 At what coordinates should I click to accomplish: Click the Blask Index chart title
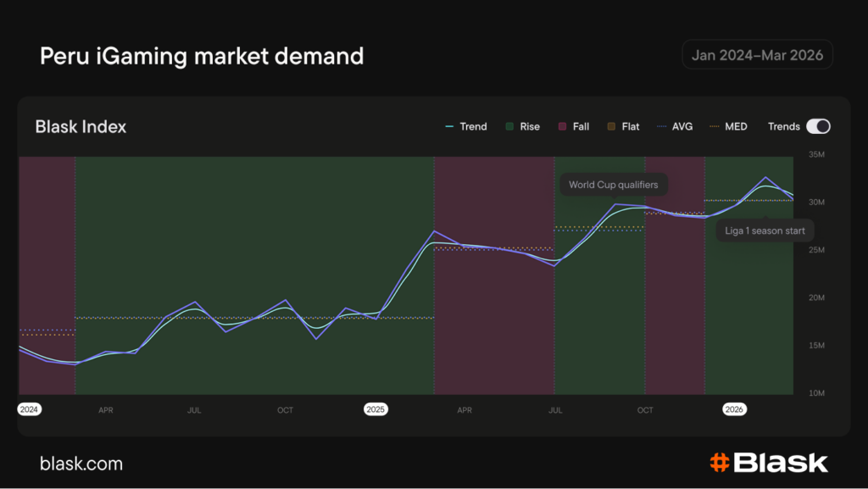tap(81, 127)
